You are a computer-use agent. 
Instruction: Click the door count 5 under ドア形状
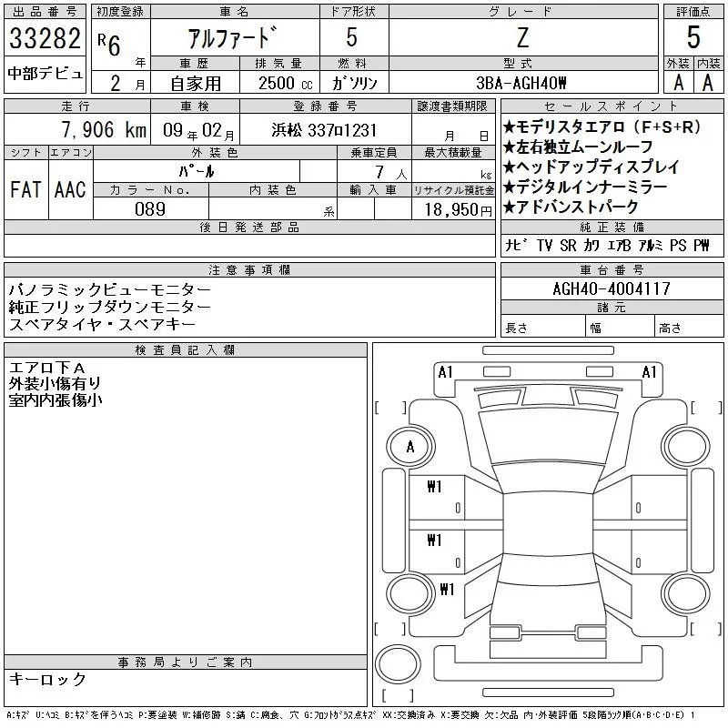coord(352,36)
